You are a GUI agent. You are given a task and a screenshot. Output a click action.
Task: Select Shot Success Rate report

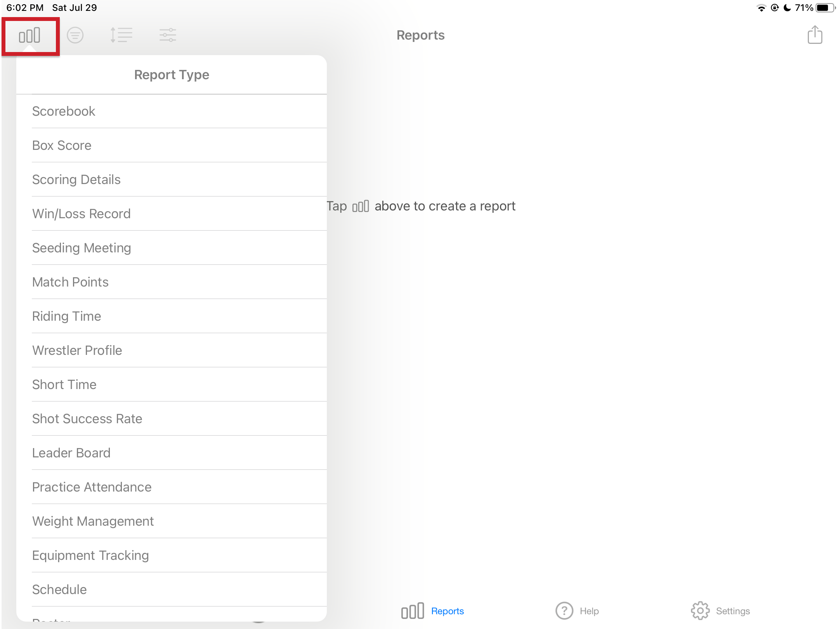pos(87,419)
